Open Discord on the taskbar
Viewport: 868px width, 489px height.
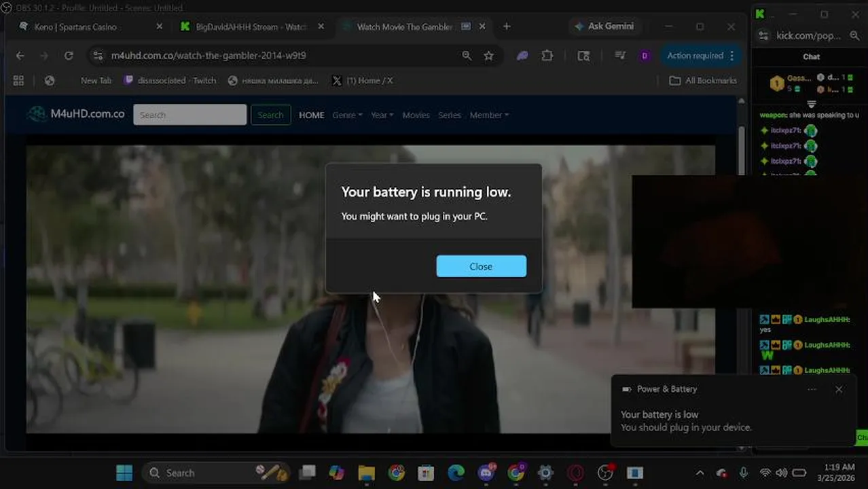[486, 473]
